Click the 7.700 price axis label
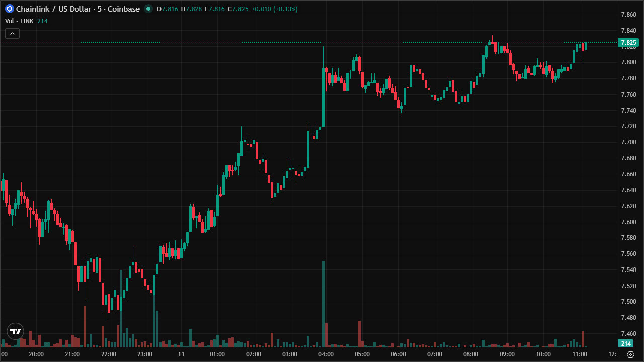This screenshot has width=644, height=362. (x=628, y=142)
